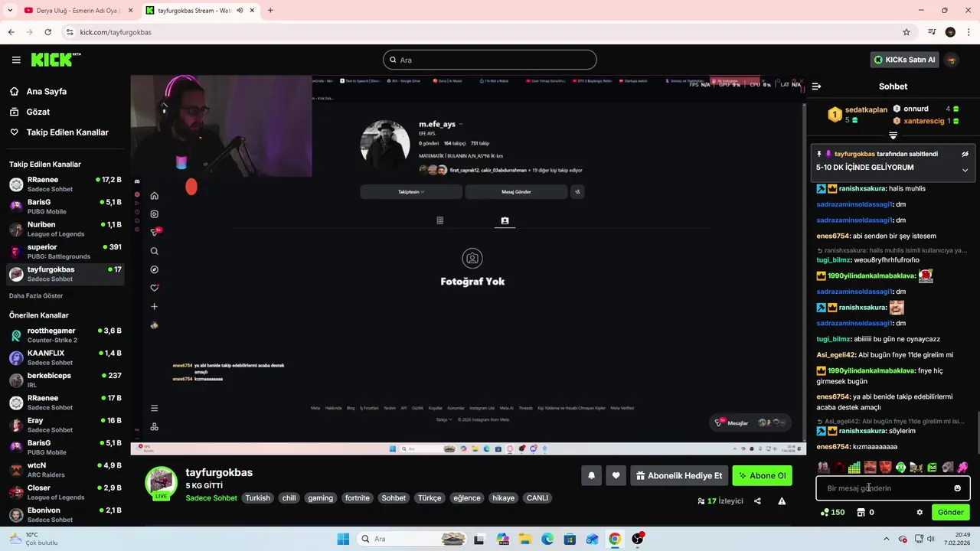
Task: Click the CANLI tag
Action: [x=537, y=498]
